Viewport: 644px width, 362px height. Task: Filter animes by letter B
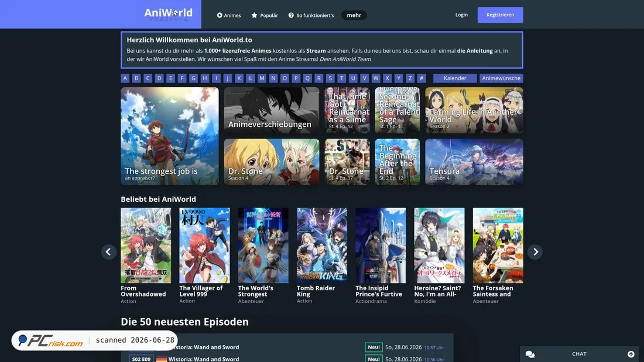[x=136, y=78]
